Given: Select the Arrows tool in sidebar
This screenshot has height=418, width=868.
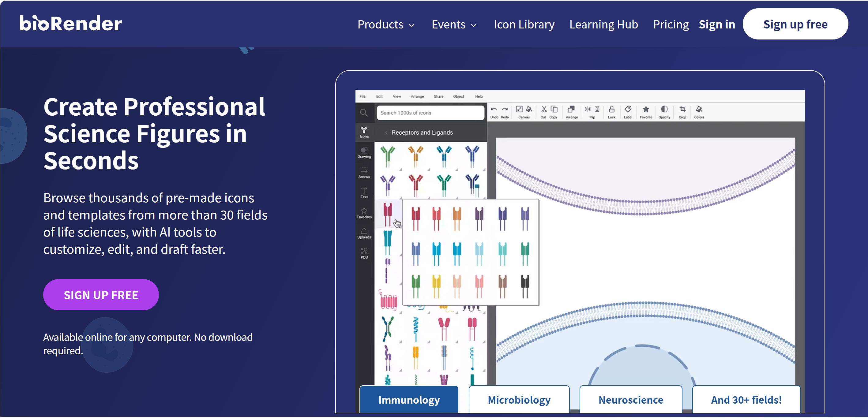Looking at the screenshot, I should coord(364,173).
